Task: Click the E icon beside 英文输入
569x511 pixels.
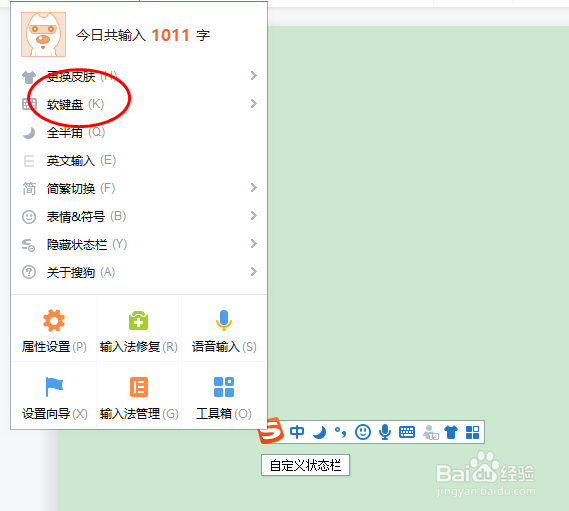Action: [29, 161]
